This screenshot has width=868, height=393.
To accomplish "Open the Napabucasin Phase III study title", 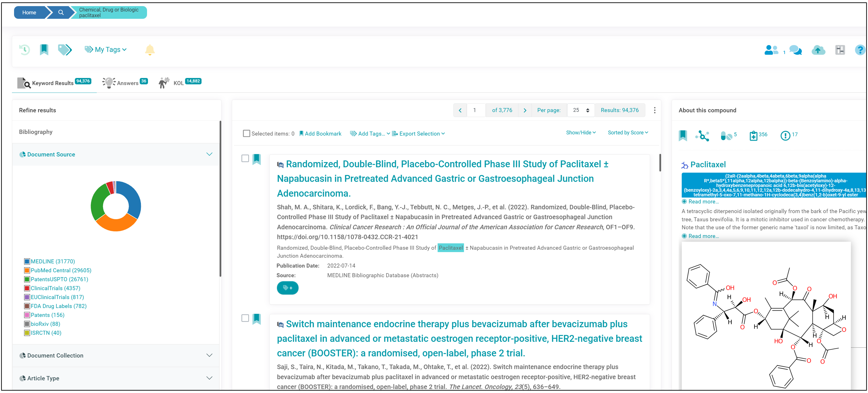I will 442,179.
